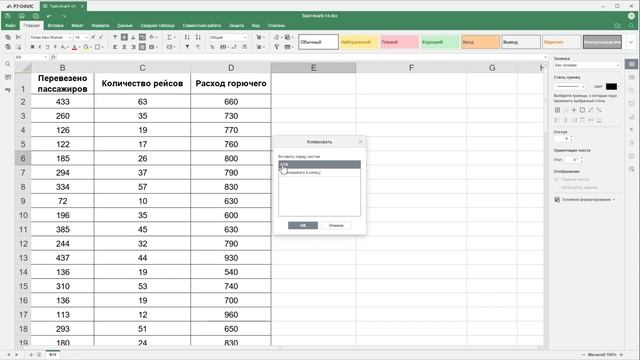The width and height of the screenshot is (640, 360).
Task: Switch to the Совместная работа tab
Action: (x=202, y=26)
